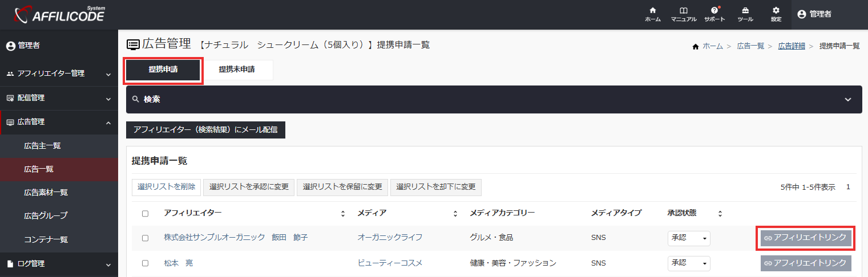
Task: Click 選択リストを承認に変更 button
Action: point(249,187)
